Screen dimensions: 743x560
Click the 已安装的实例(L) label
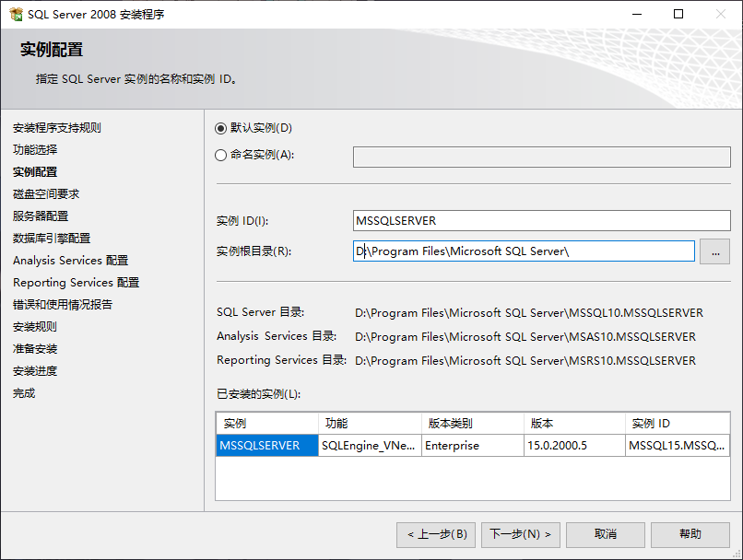click(x=259, y=394)
